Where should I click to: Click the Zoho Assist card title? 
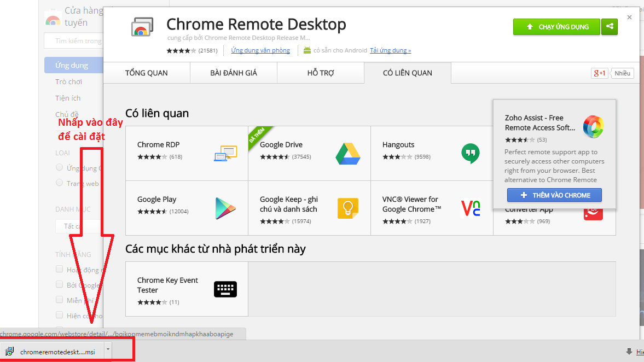tap(539, 122)
